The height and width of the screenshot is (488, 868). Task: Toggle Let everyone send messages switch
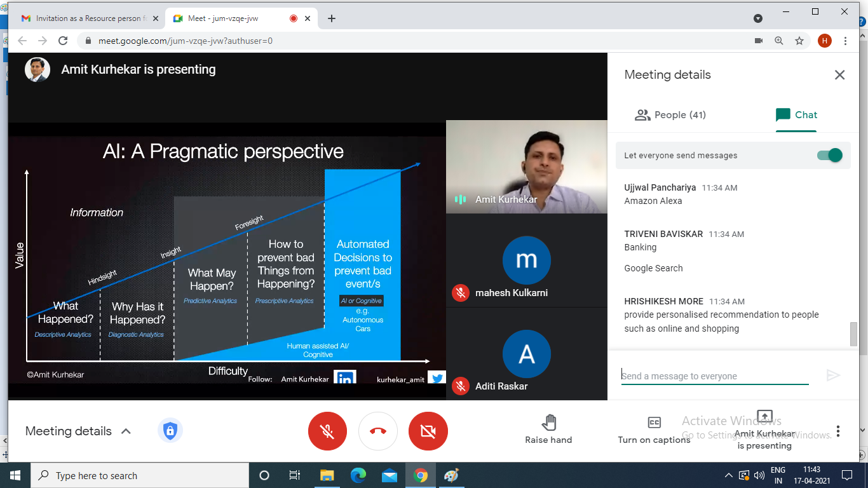pyautogui.click(x=830, y=155)
